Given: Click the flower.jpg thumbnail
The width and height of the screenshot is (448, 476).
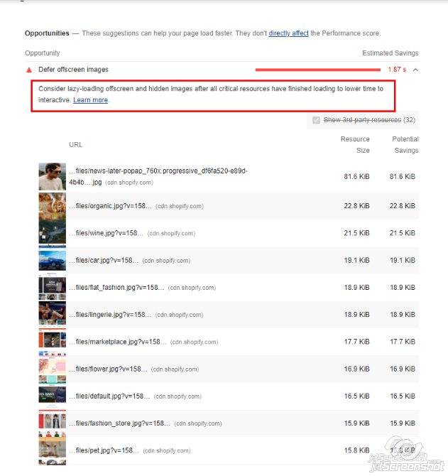Looking at the screenshot, I should (x=52, y=369).
